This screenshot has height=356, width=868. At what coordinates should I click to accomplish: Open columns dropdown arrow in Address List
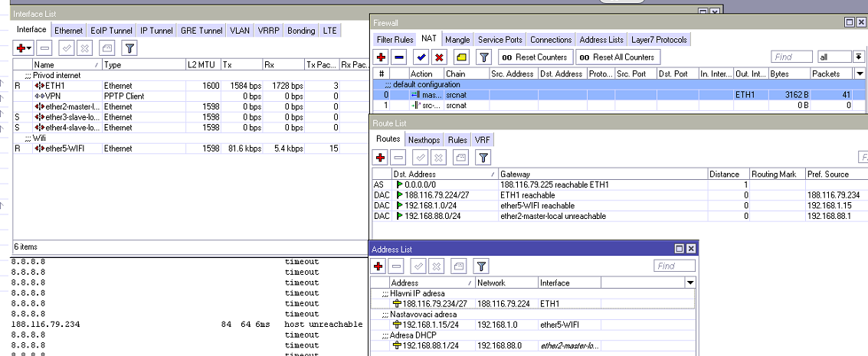689,283
